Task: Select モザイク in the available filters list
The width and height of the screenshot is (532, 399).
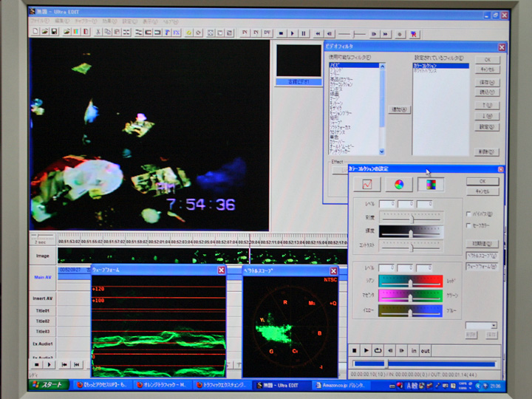Action: [336, 108]
